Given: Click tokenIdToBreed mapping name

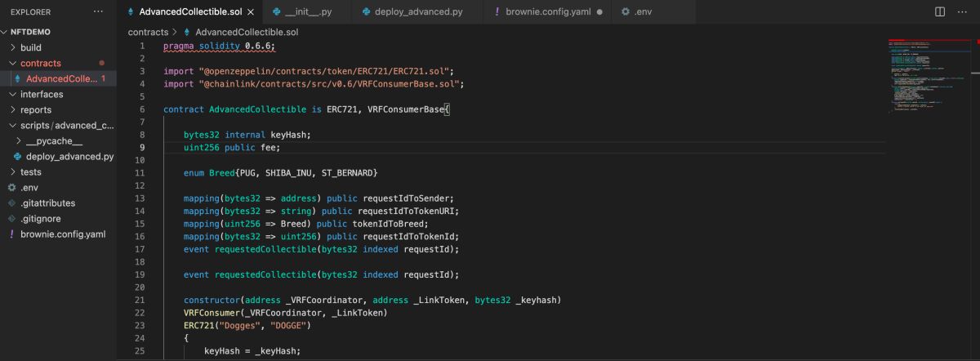Looking at the screenshot, I should coord(392,224).
